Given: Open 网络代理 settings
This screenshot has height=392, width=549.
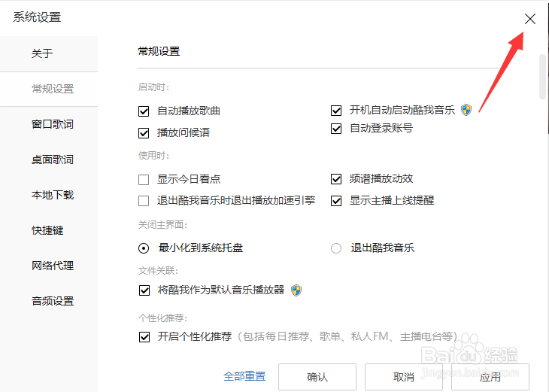Looking at the screenshot, I should pyautogui.click(x=49, y=266).
